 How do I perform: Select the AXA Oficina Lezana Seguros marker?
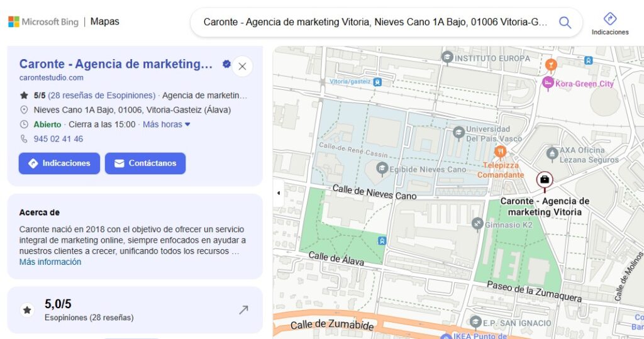pos(552,153)
